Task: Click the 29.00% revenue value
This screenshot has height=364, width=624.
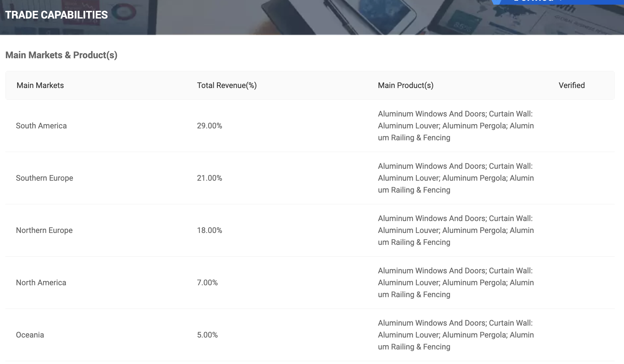Action: [209, 126]
